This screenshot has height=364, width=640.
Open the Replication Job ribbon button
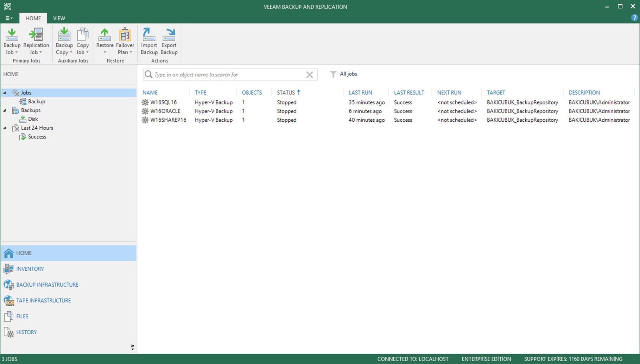tap(36, 41)
